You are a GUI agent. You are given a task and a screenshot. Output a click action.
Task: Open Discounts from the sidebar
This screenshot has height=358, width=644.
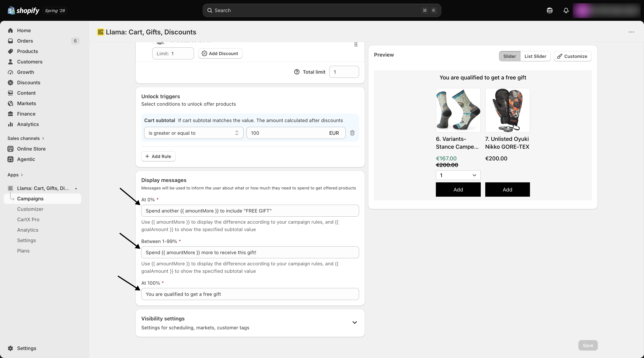tap(29, 82)
